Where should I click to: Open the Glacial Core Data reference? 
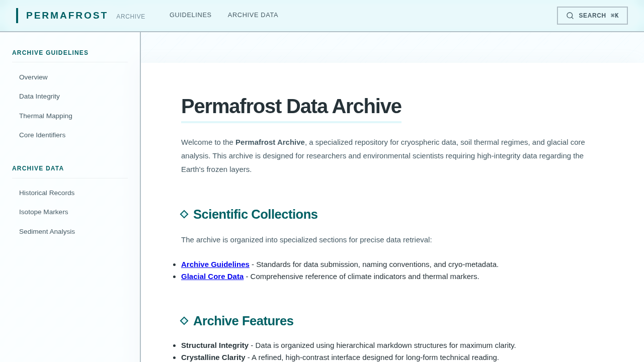coord(212,275)
